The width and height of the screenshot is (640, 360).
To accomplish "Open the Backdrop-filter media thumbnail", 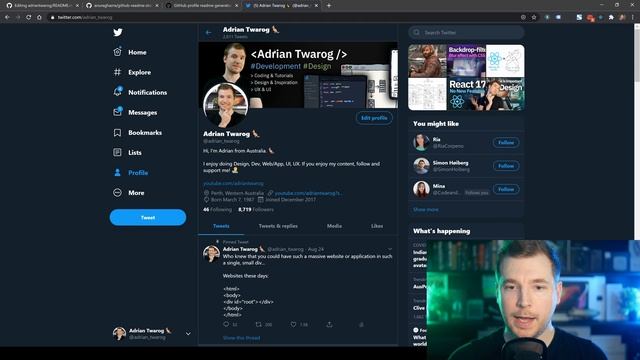I will point(467,61).
